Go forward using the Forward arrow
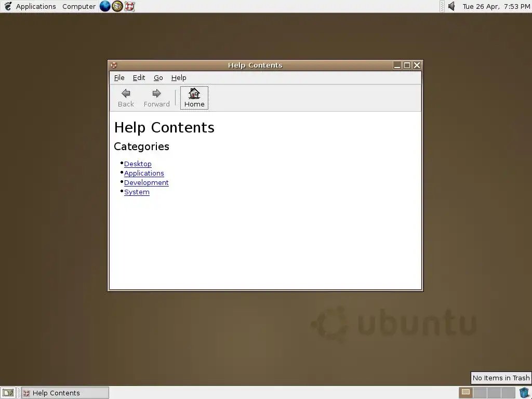Image resolution: width=532 pixels, height=399 pixels. (156, 98)
